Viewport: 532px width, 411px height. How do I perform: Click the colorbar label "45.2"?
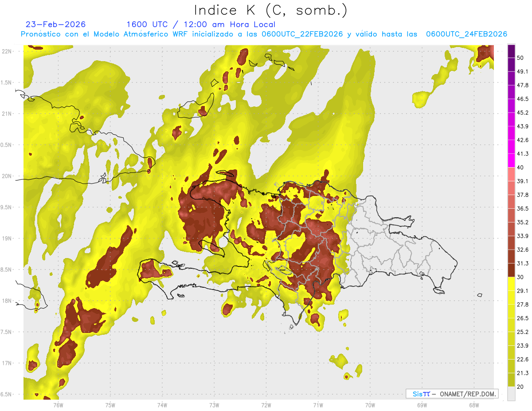click(x=523, y=113)
